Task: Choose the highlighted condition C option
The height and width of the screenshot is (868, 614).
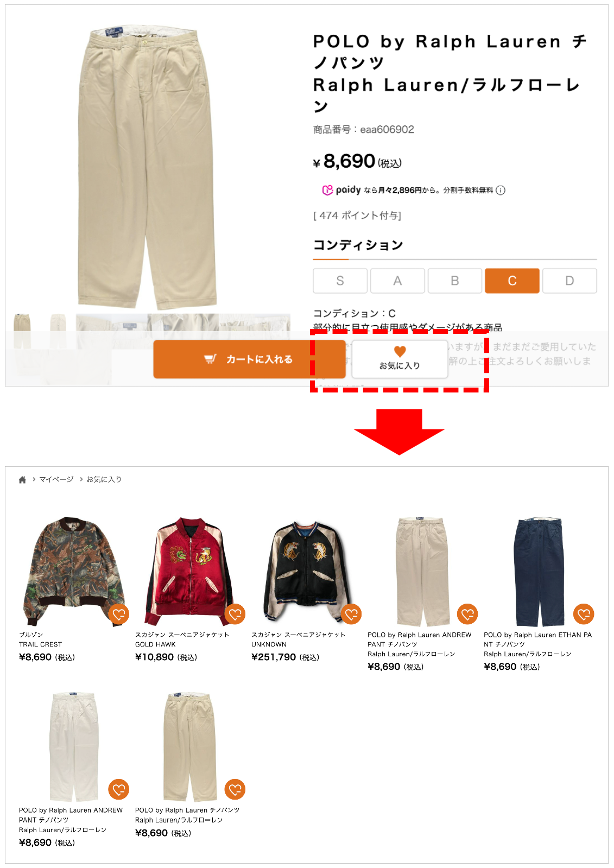Action: pos(512,281)
